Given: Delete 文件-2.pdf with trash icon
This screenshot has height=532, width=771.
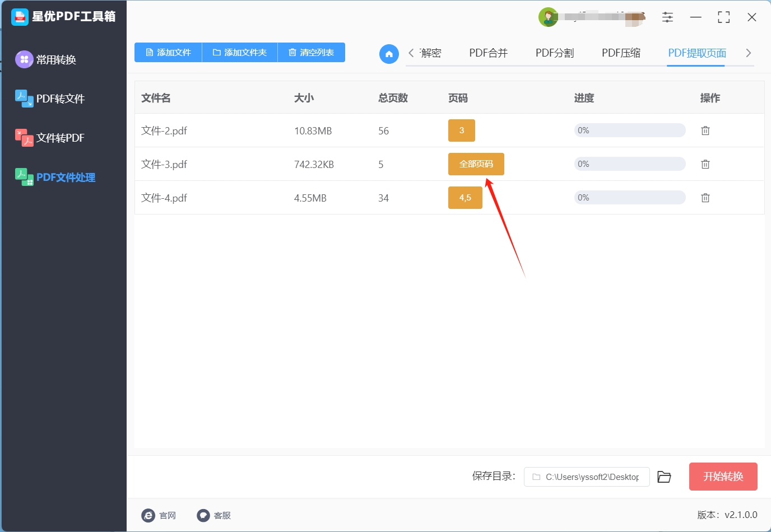Looking at the screenshot, I should tap(705, 130).
